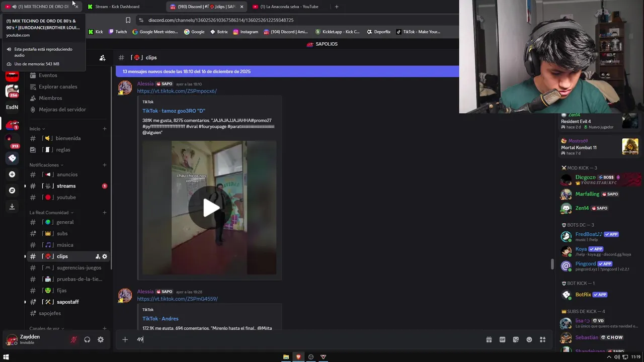Open Mejoras del servidor

[x=68, y=110]
